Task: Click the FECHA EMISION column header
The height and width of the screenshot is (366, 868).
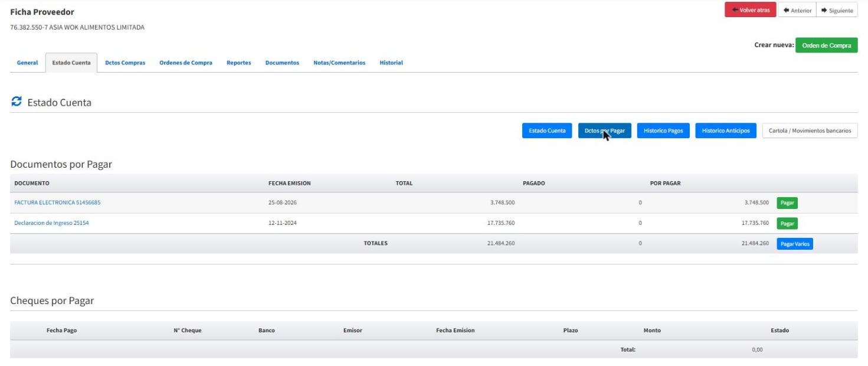Action: click(x=289, y=183)
